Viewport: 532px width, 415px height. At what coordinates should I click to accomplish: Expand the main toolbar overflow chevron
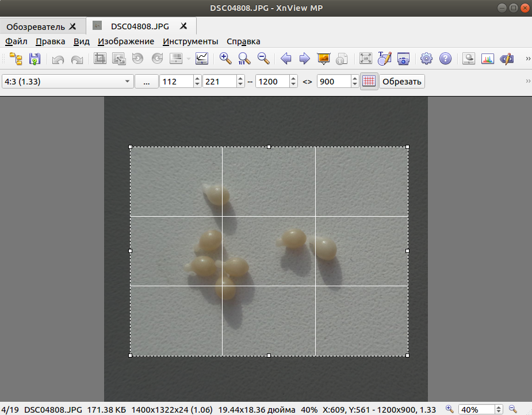(527, 59)
